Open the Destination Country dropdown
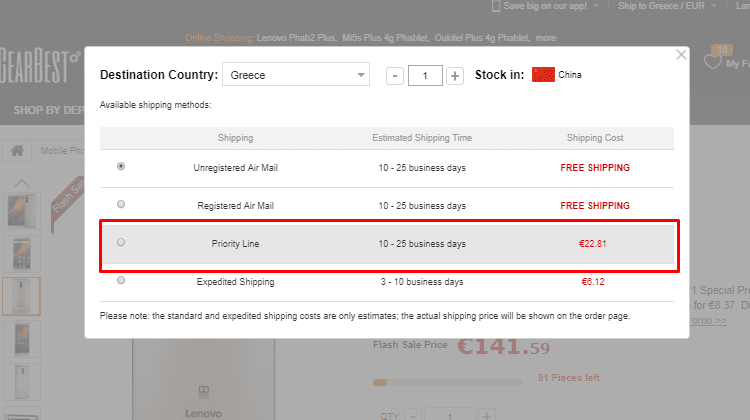Screen dimensions: 750x420 296,75
